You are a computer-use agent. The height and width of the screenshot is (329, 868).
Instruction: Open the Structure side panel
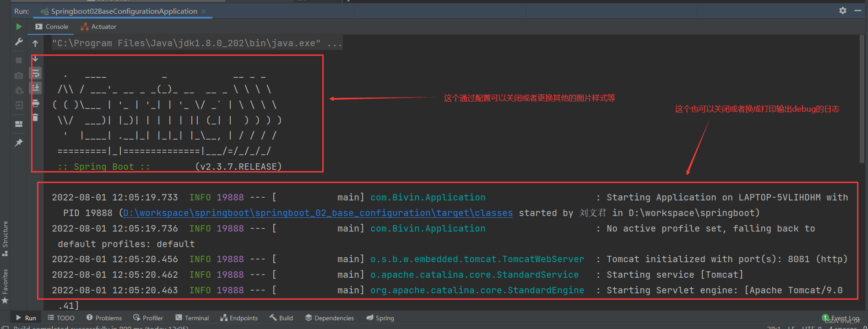pos(5,238)
